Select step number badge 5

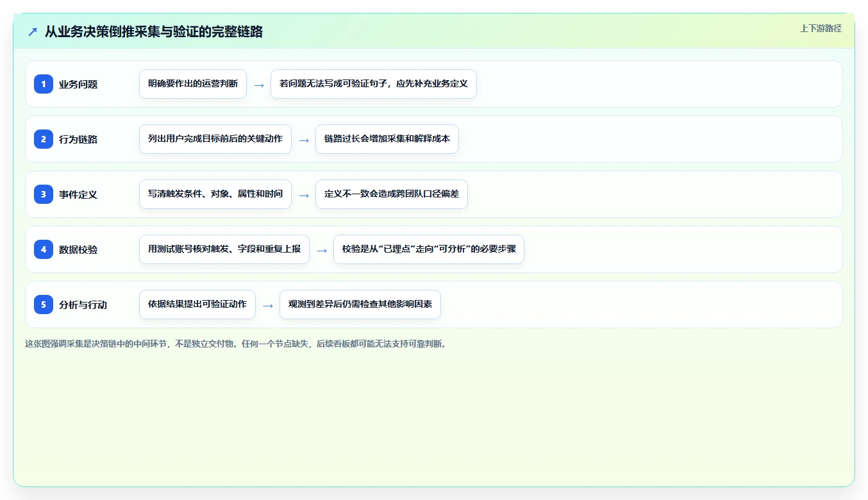click(44, 304)
